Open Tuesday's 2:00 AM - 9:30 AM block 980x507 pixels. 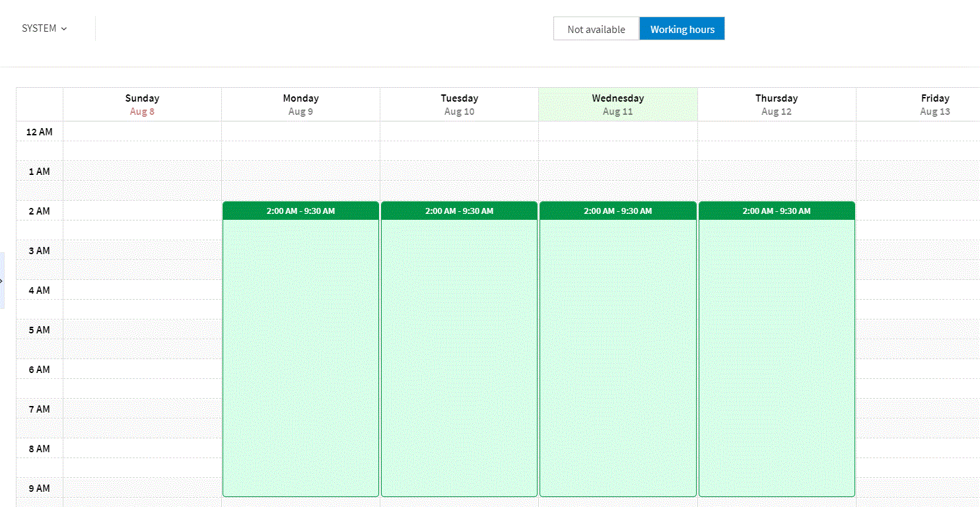tap(459, 350)
